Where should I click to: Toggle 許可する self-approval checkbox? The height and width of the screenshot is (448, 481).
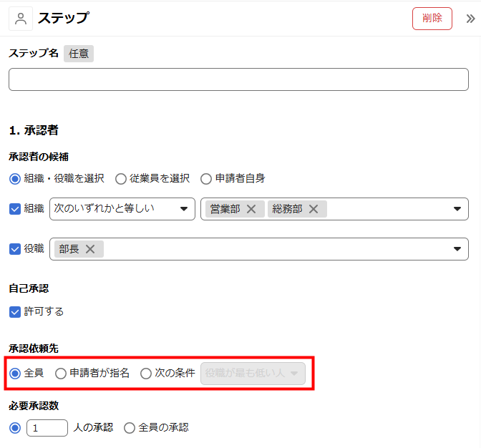pyautogui.click(x=15, y=311)
